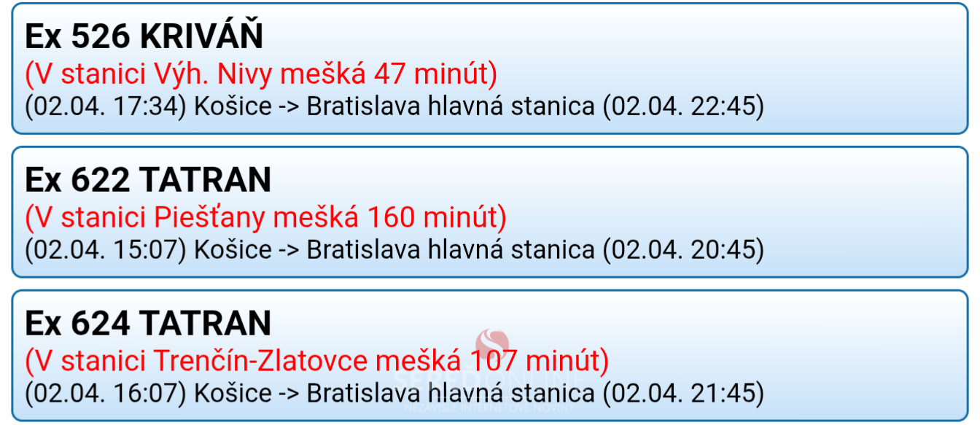Screen dimensions: 980x425
Task: Click the watermark logo icon in the third card
Action: click(x=492, y=344)
